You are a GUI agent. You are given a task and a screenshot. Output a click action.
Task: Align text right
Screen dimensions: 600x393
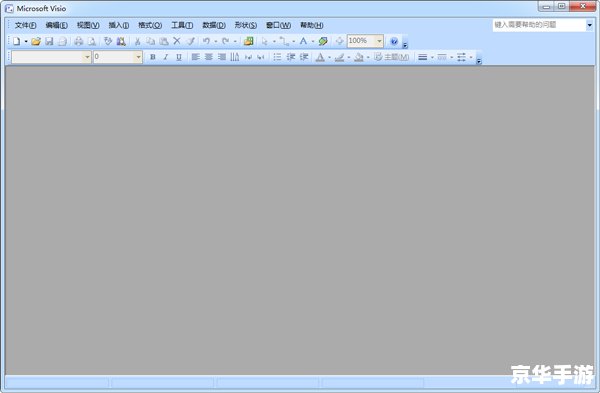coord(222,57)
